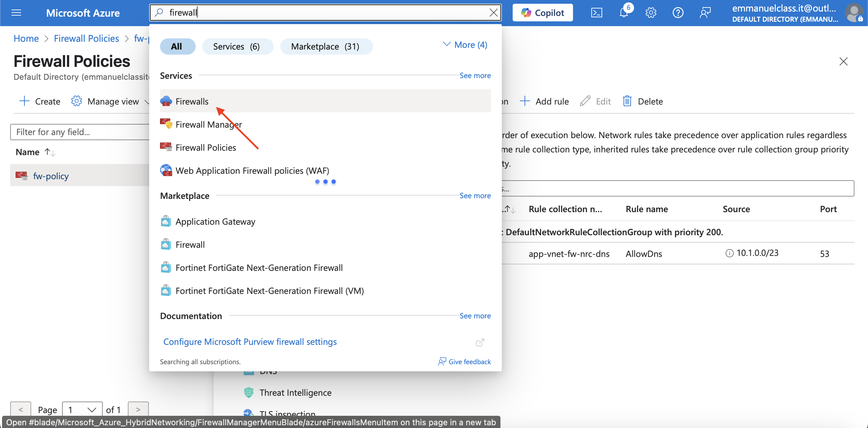Select the AllowDns rule cell
Image resolution: width=868 pixels, height=428 pixels.
[644, 254]
